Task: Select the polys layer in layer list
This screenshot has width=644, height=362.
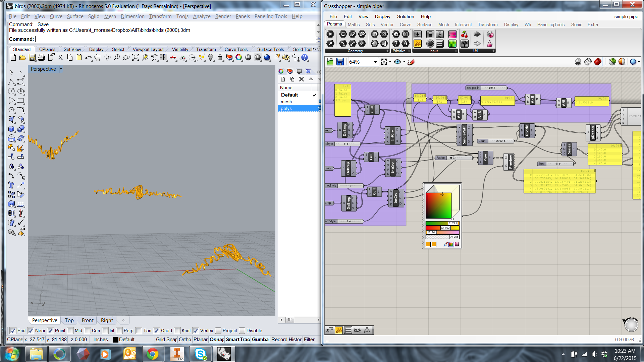Action: pos(287,108)
